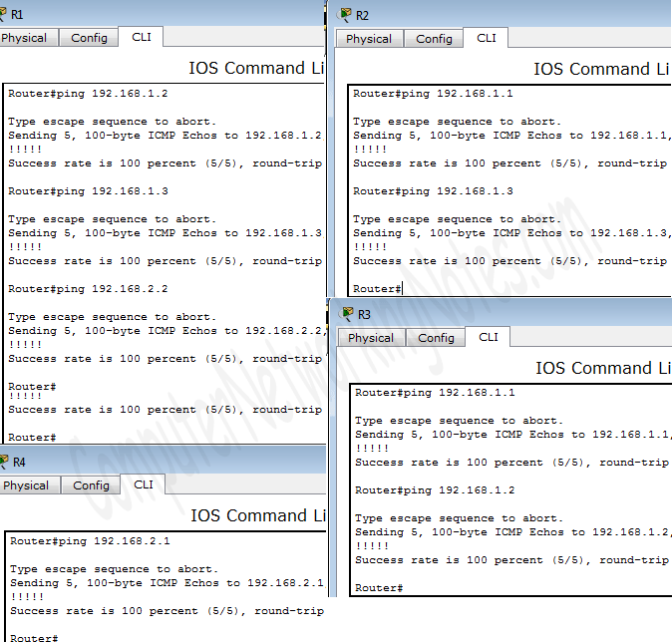Image resolution: width=672 pixels, height=642 pixels.
Task: Open the Physical tab in R1 window
Action: tap(27, 38)
